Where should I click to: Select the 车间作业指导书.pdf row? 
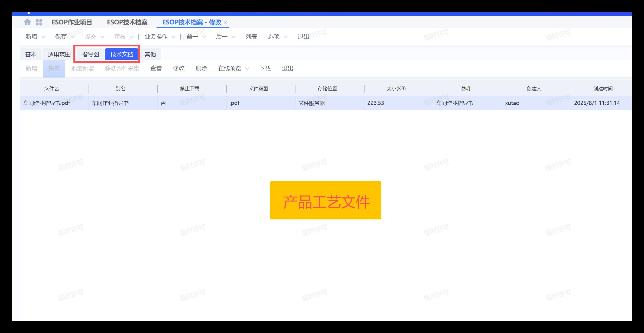pos(47,103)
